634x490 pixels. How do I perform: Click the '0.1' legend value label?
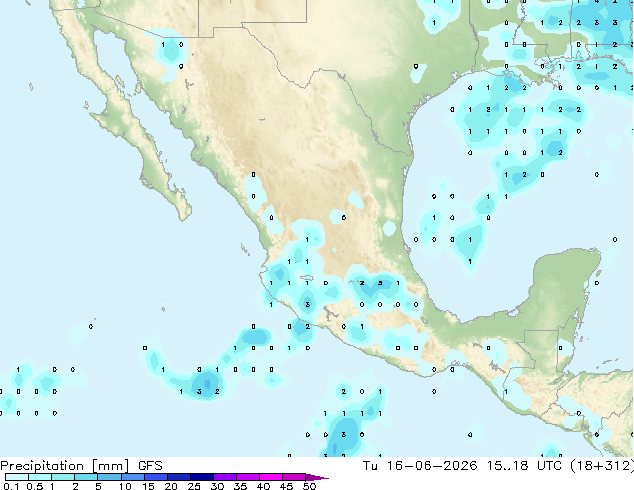click(x=11, y=486)
